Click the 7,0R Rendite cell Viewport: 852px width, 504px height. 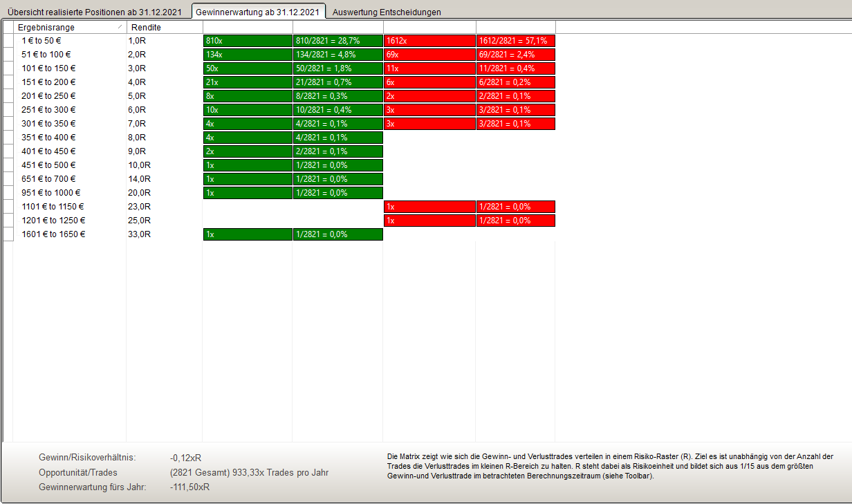[x=164, y=124]
